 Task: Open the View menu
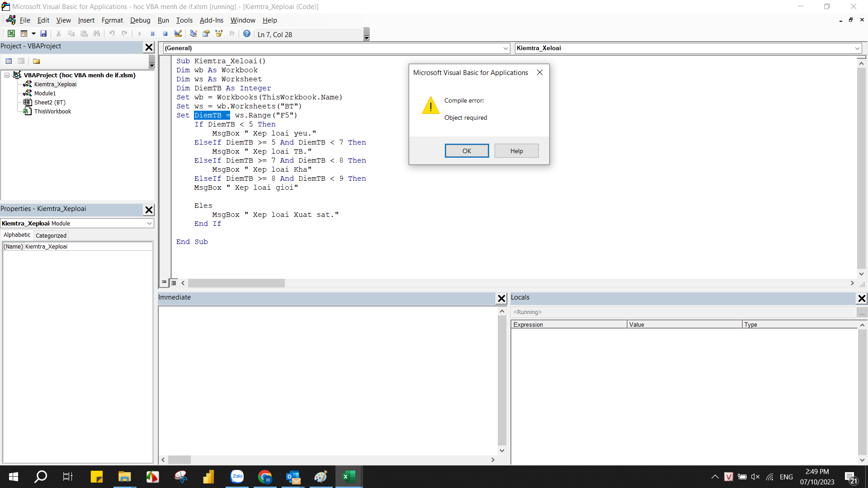point(63,20)
